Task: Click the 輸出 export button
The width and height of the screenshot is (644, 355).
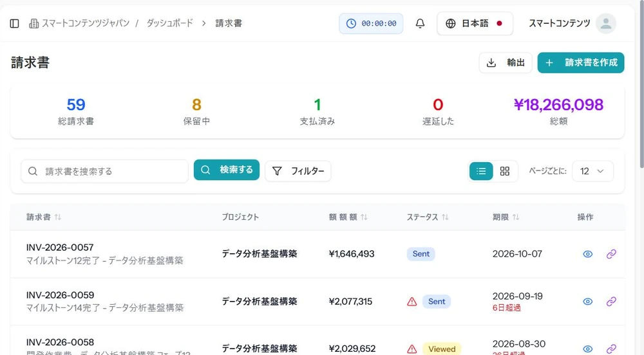Action: pyautogui.click(x=506, y=63)
